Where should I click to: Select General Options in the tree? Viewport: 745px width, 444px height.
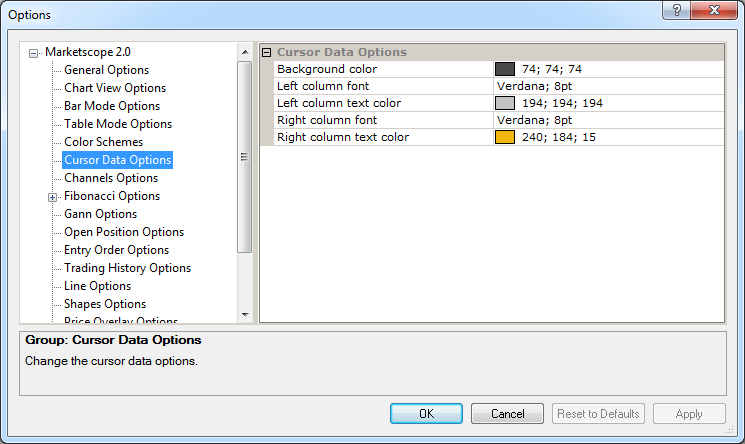pos(106,70)
